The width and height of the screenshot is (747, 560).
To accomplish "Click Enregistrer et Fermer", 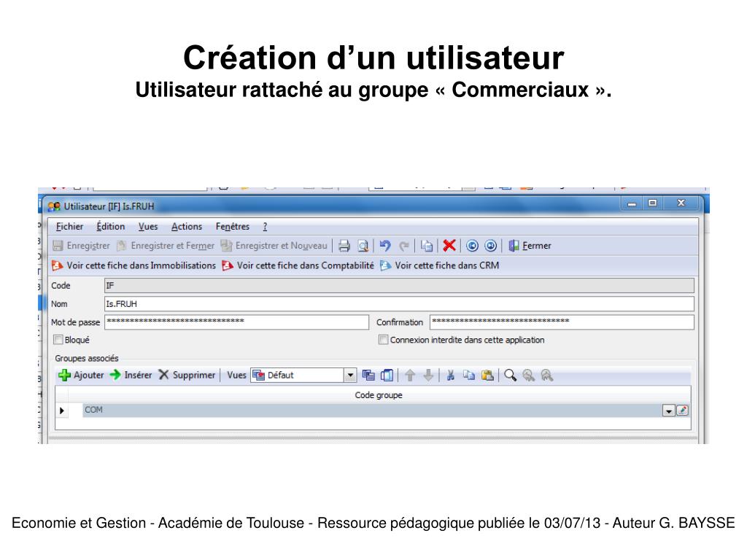I will tap(166, 246).
